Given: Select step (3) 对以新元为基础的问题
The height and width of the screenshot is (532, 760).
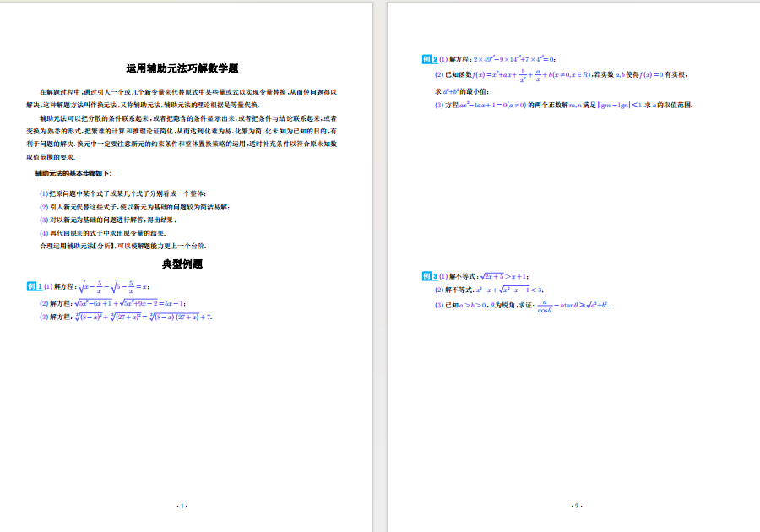Looking at the screenshot, I should [x=108, y=220].
